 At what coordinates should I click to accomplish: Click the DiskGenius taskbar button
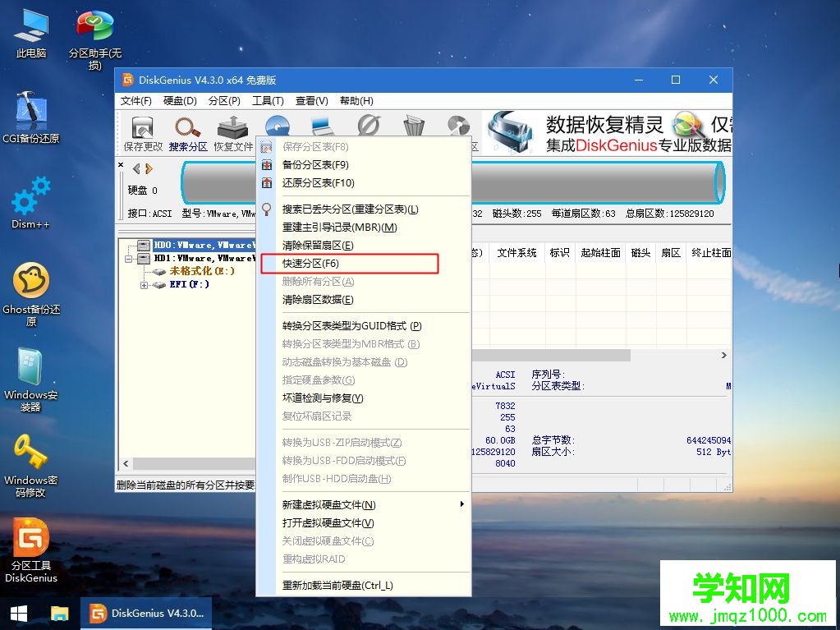tap(146, 613)
